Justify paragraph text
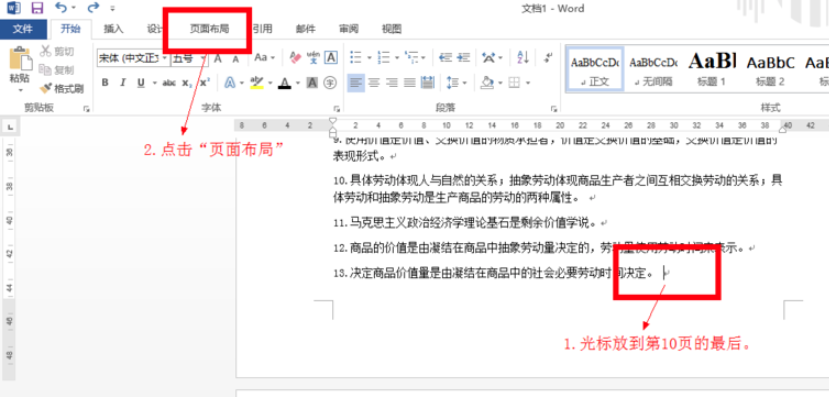The height and width of the screenshot is (397, 829). click(x=410, y=82)
